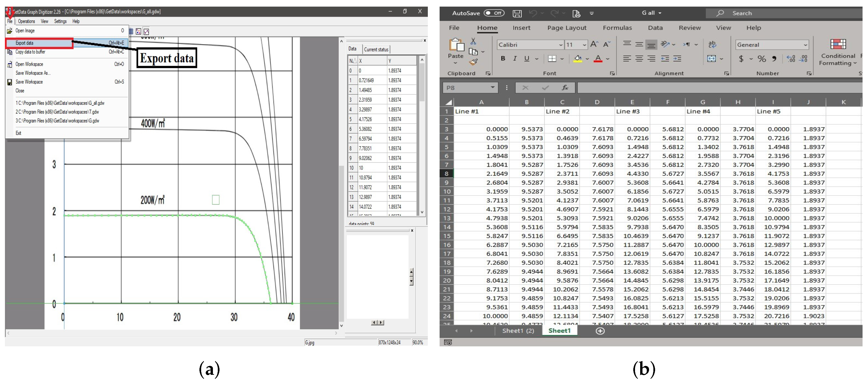Open the Name Box dropdown arrow
This screenshot has width=868, height=386.
click(x=493, y=88)
